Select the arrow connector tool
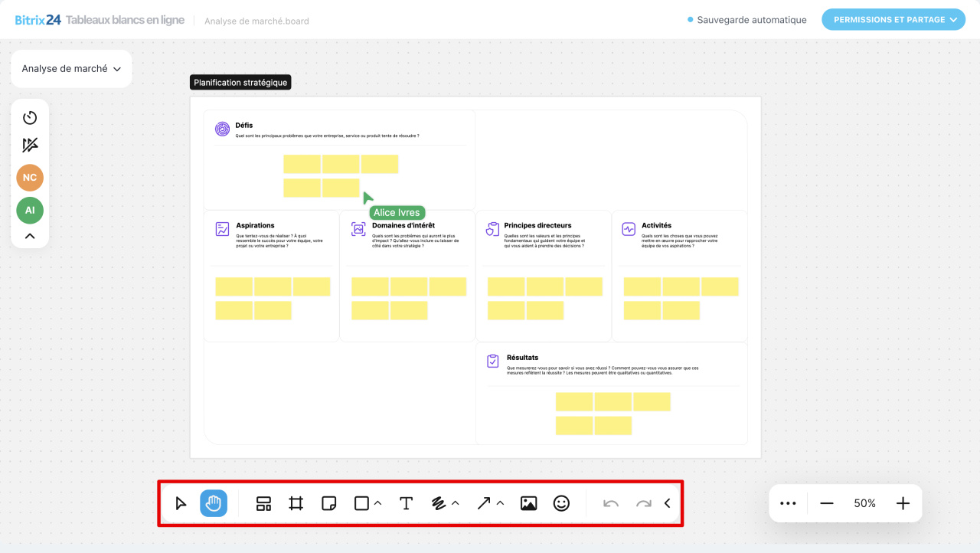The image size is (980, 553). click(x=484, y=503)
